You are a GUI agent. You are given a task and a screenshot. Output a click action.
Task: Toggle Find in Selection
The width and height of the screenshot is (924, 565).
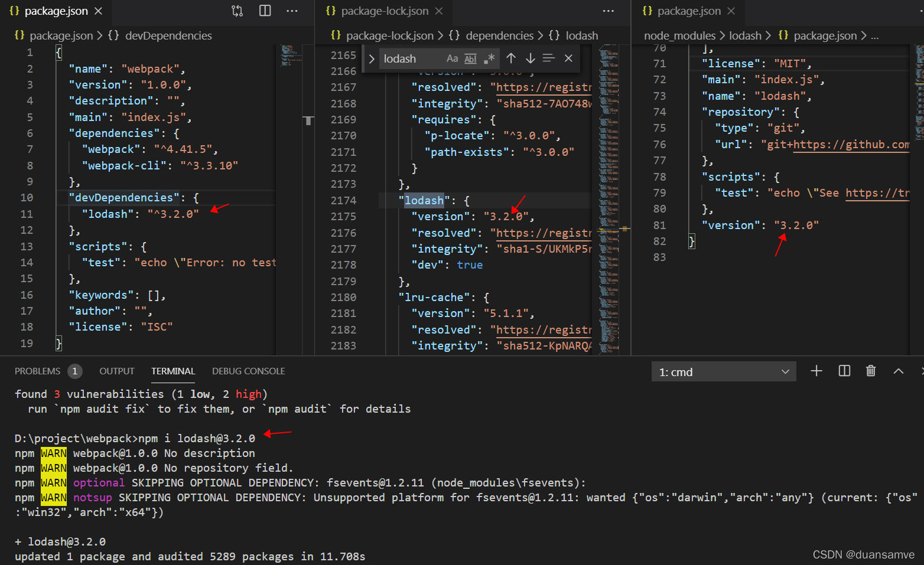(x=549, y=58)
